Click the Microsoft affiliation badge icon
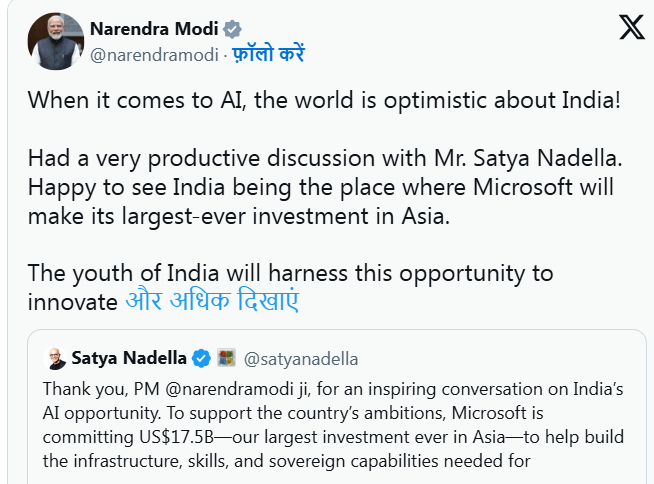This screenshot has height=484, width=654. 226,358
